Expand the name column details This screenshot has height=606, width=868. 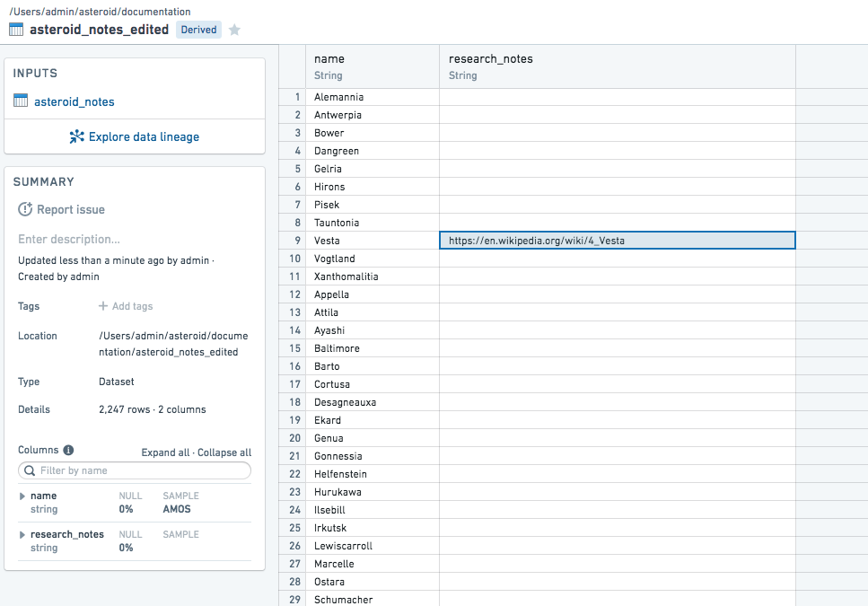pyautogui.click(x=22, y=496)
